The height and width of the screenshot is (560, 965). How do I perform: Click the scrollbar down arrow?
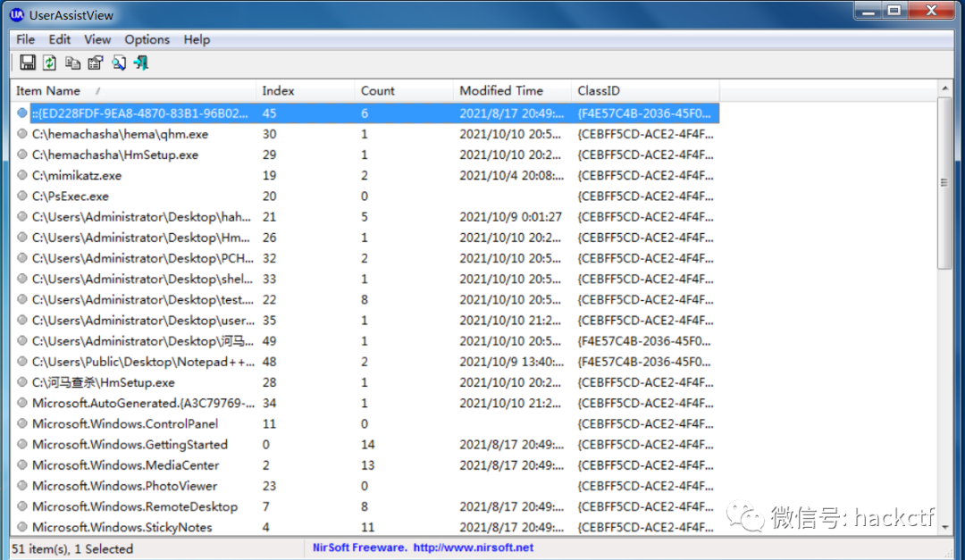[944, 527]
